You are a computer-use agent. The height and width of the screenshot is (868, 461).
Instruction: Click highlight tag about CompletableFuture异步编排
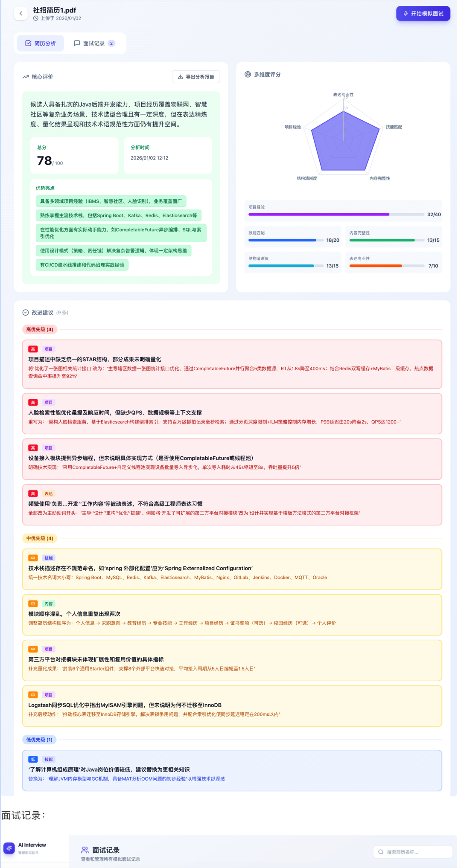click(121, 233)
